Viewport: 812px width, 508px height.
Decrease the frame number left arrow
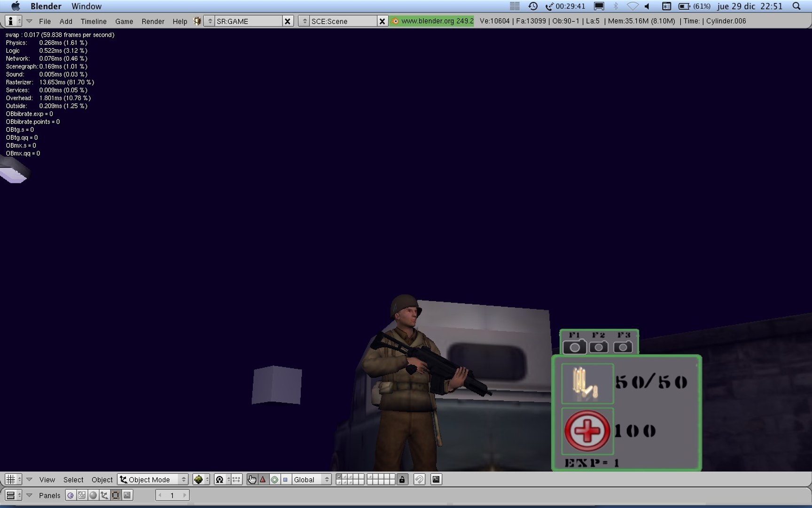160,495
